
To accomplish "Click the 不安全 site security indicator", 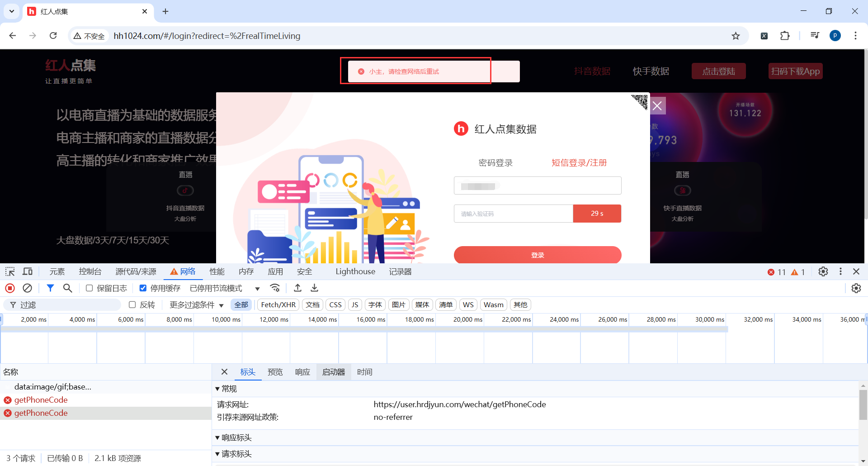I will [90, 36].
